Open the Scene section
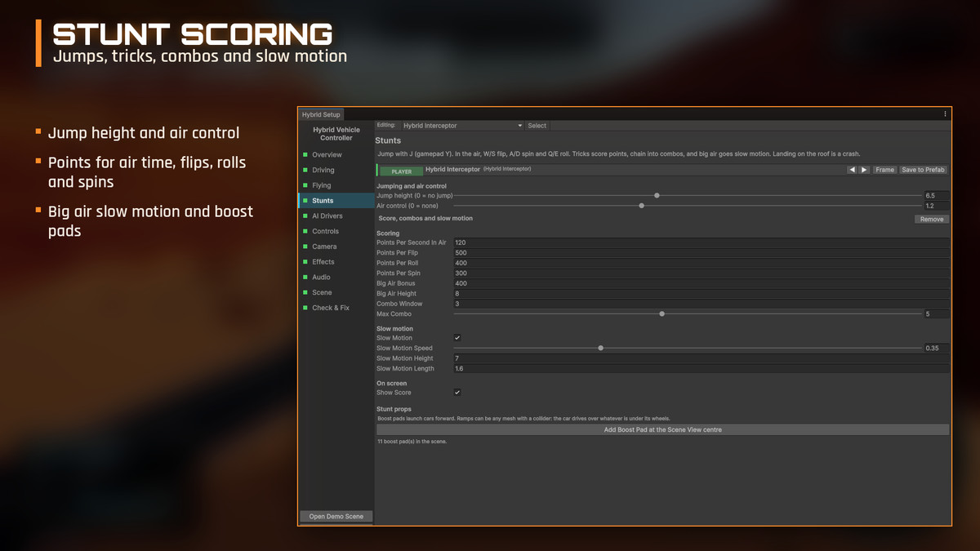 [336, 292]
